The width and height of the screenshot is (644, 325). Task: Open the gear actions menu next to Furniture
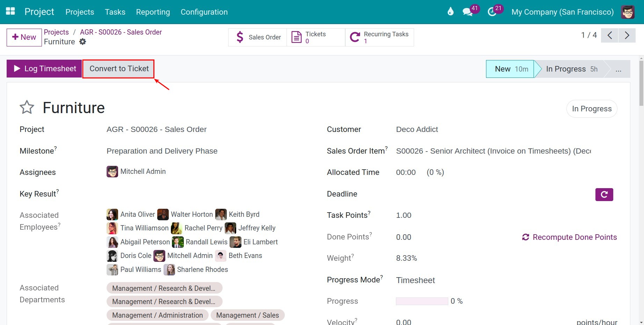coord(82,42)
